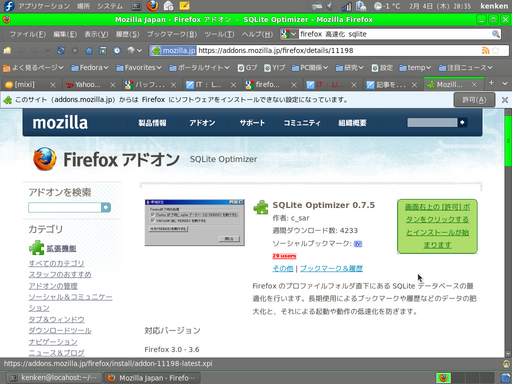
Task: Expand the Favorites bookmark folder
Action: pyautogui.click(x=139, y=68)
